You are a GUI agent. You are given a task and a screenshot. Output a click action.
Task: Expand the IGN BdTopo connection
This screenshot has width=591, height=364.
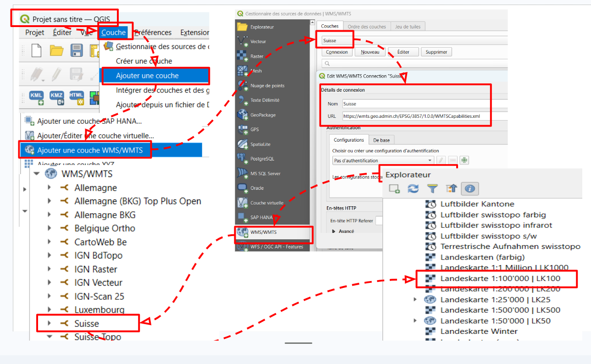49,255
